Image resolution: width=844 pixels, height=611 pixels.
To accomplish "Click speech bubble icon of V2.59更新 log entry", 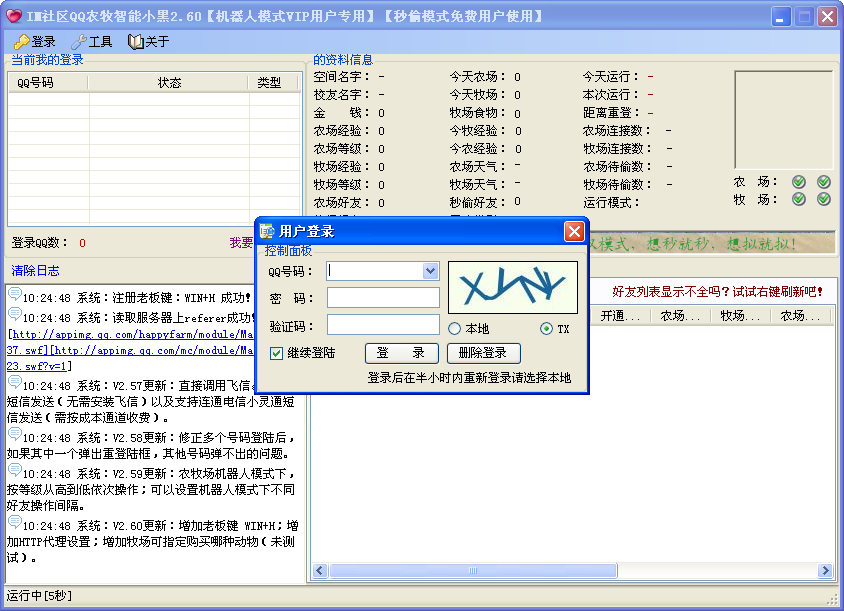I will (x=15, y=470).
